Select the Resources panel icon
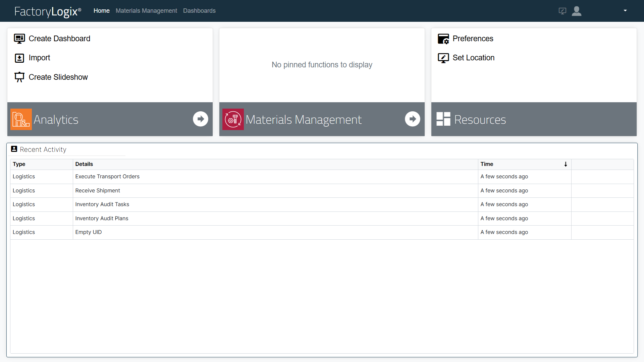The height and width of the screenshot is (362, 644). click(443, 119)
